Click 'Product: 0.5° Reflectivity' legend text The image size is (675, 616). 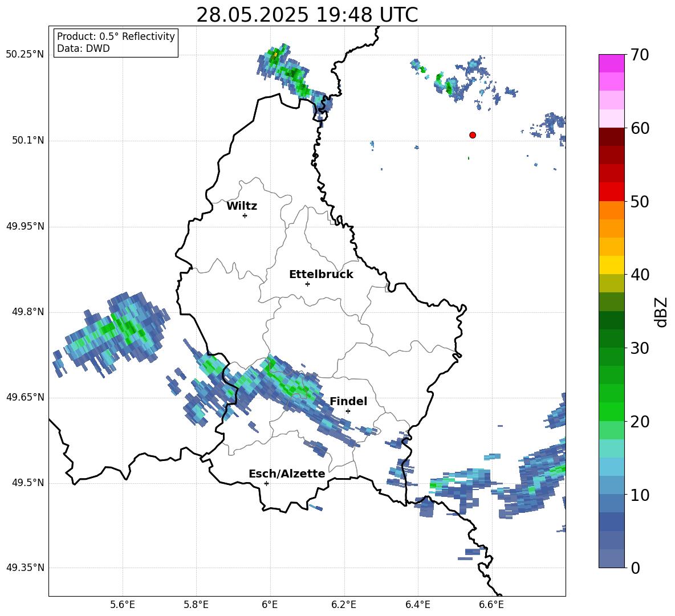click(116, 36)
